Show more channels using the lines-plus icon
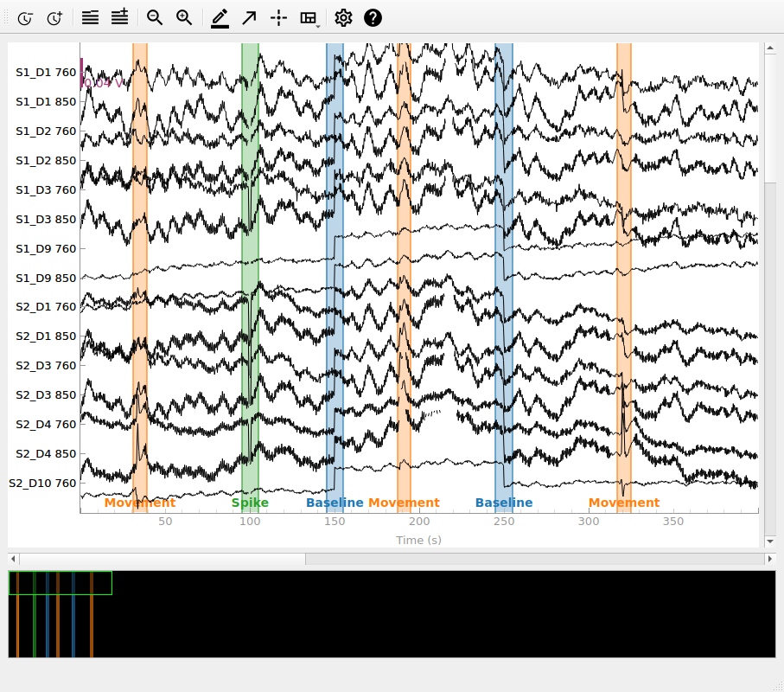784x692 pixels. pyautogui.click(x=119, y=17)
